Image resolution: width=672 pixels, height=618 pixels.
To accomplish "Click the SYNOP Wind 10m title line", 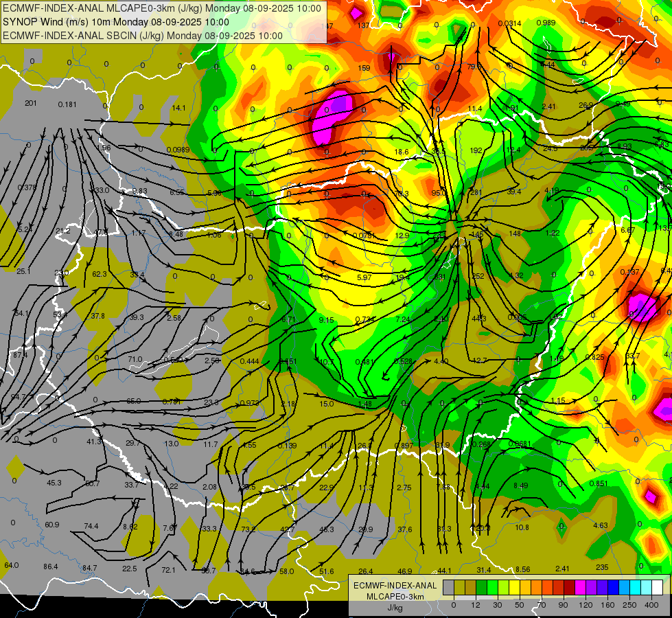I will pyautogui.click(x=116, y=22).
